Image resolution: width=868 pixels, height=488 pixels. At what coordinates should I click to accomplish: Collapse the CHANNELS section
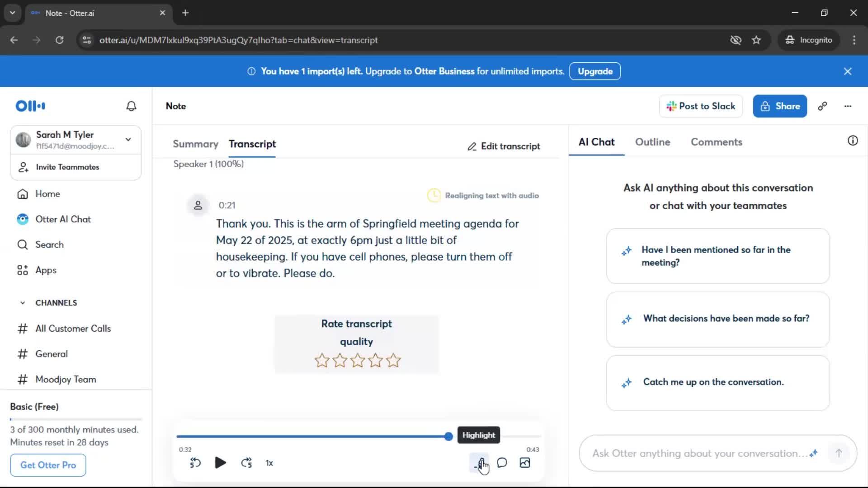[x=23, y=303]
